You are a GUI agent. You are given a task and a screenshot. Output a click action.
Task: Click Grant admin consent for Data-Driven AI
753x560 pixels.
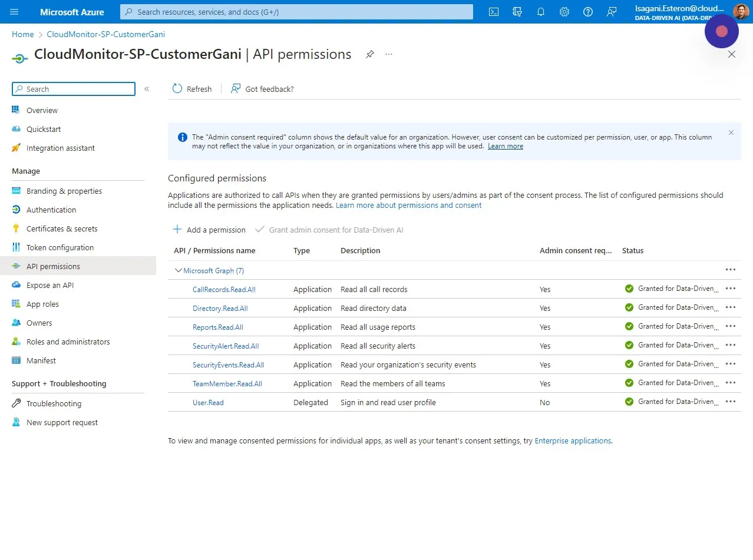point(329,230)
